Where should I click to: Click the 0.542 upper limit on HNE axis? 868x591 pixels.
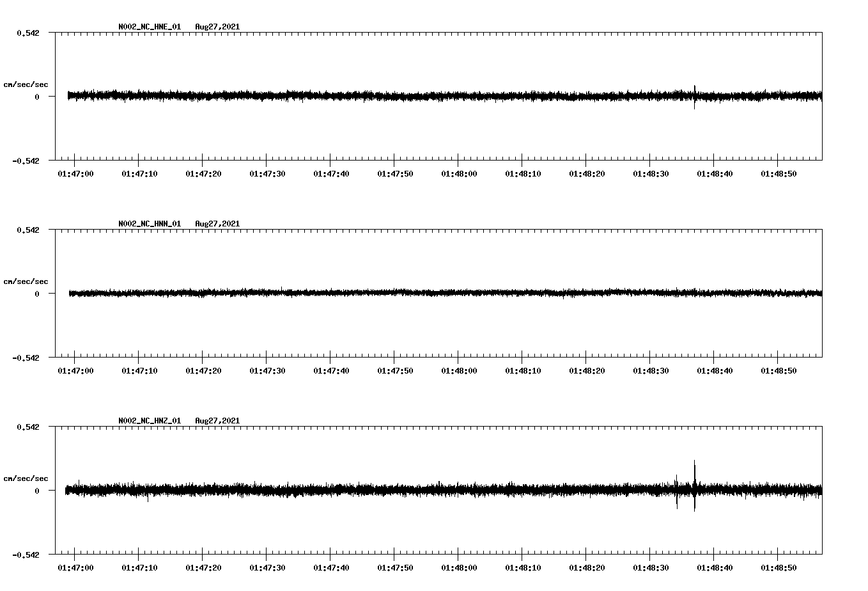28,33
